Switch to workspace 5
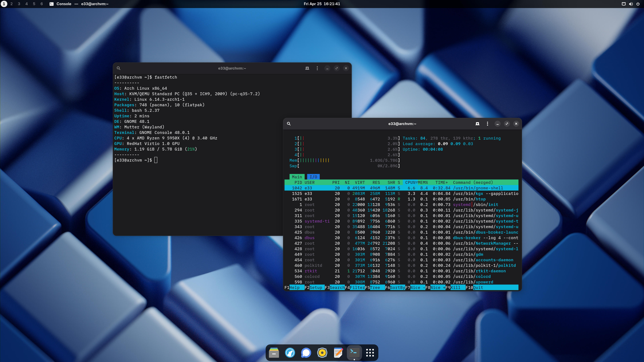644x362 pixels. [34, 4]
